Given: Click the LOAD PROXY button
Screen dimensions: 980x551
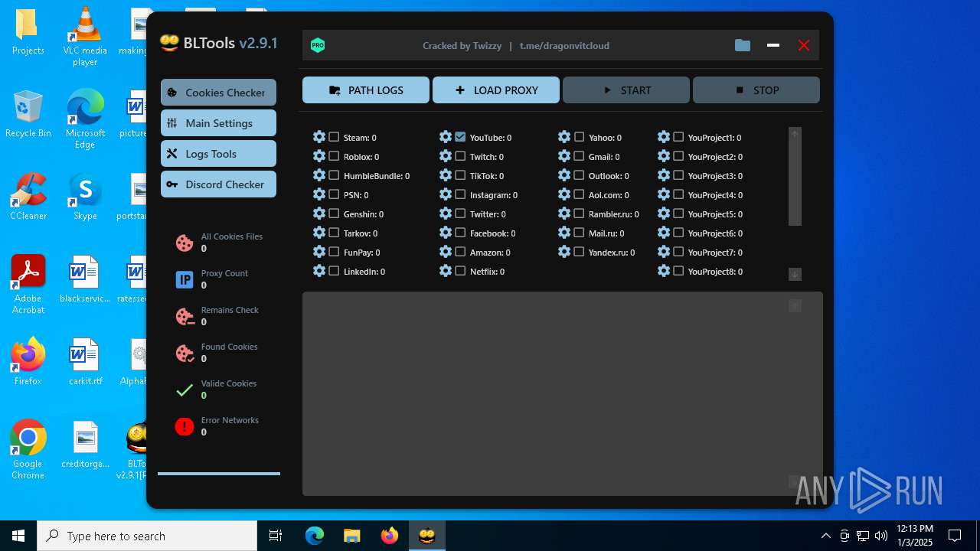Looking at the screenshot, I should [x=496, y=90].
